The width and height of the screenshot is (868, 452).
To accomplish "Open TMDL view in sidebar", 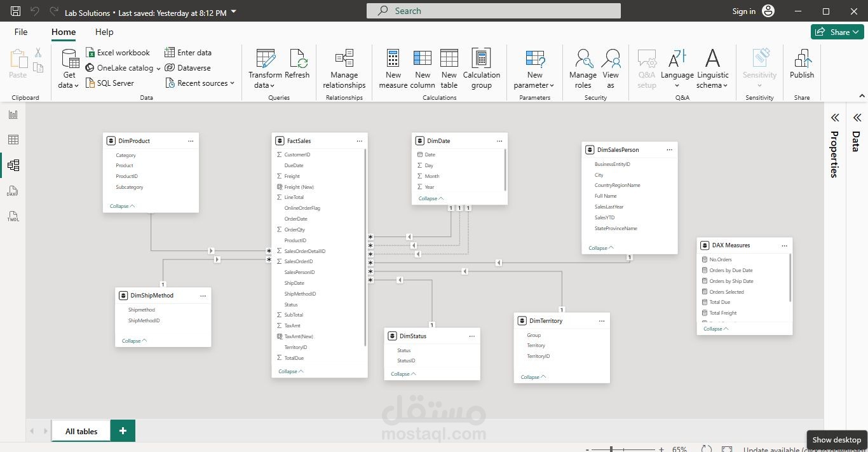I will pos(13,216).
